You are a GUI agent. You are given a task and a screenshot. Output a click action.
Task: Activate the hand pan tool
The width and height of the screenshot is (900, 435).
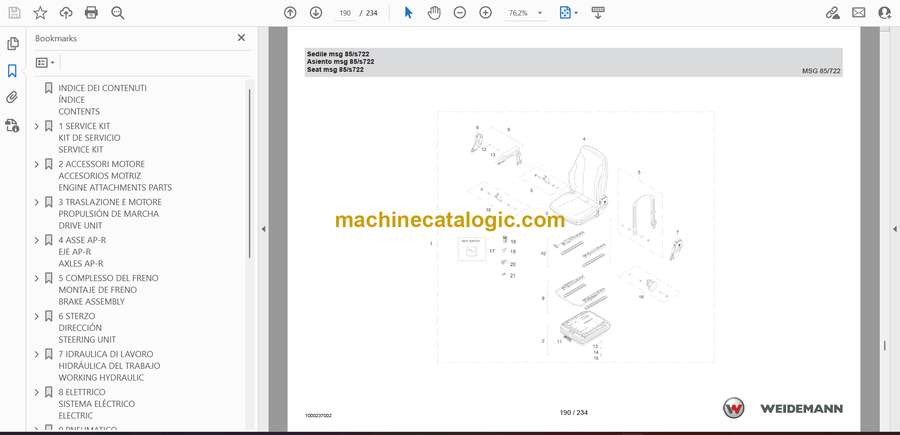pyautogui.click(x=435, y=13)
